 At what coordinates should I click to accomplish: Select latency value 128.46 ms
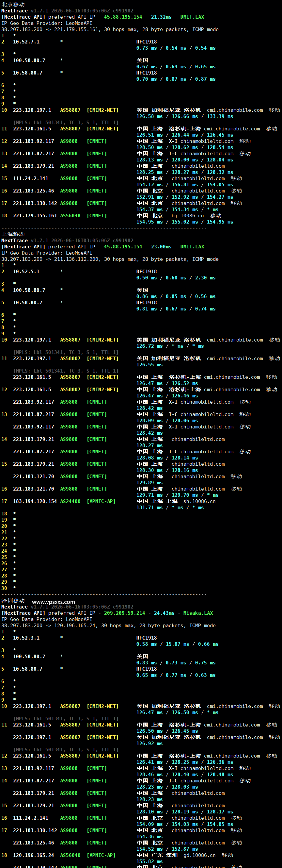(x=149, y=775)
